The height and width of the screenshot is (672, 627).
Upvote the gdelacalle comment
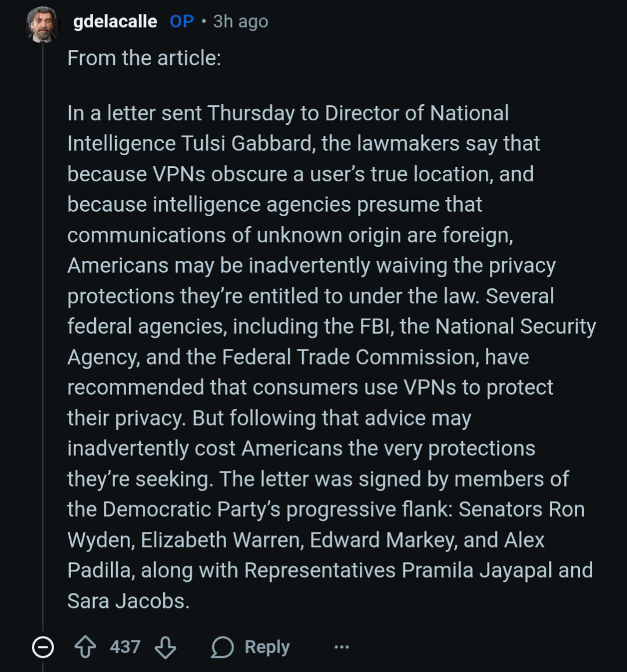[x=86, y=647]
